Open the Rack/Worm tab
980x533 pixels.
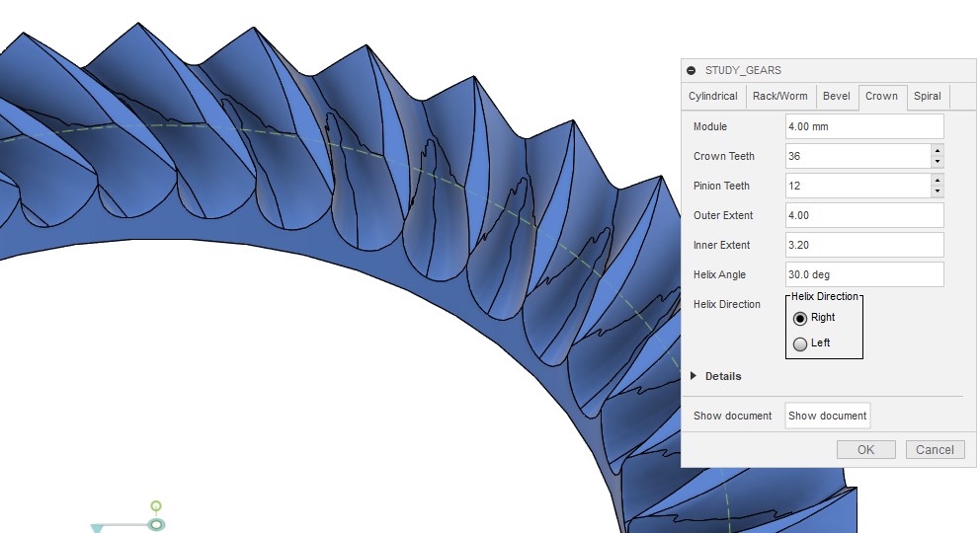point(779,97)
